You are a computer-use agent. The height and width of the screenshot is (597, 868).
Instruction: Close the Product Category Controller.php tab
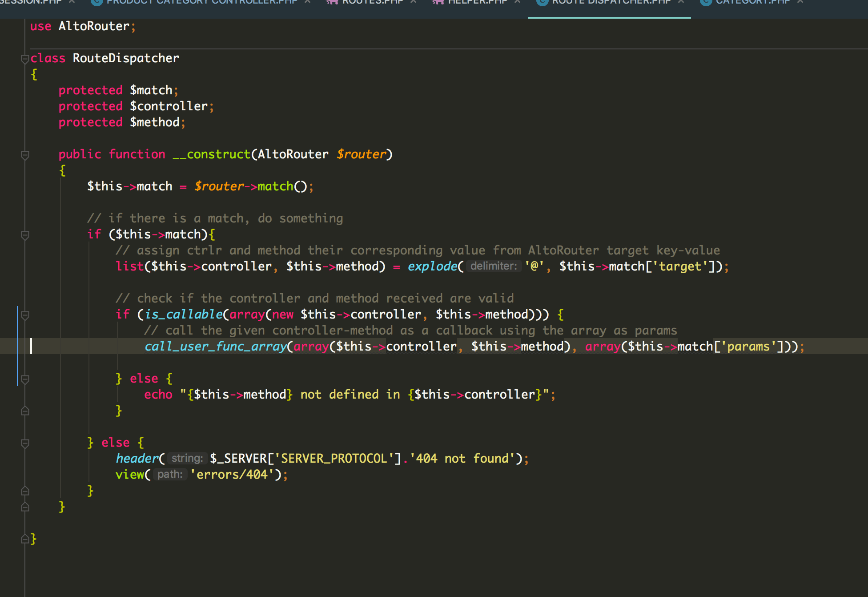307,2
